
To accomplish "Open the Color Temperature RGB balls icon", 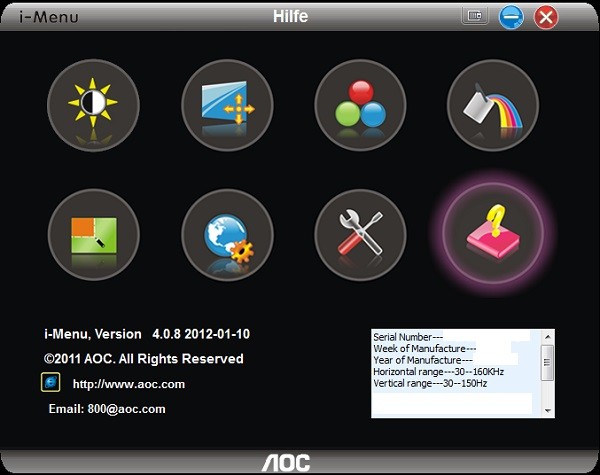I will click(360, 105).
